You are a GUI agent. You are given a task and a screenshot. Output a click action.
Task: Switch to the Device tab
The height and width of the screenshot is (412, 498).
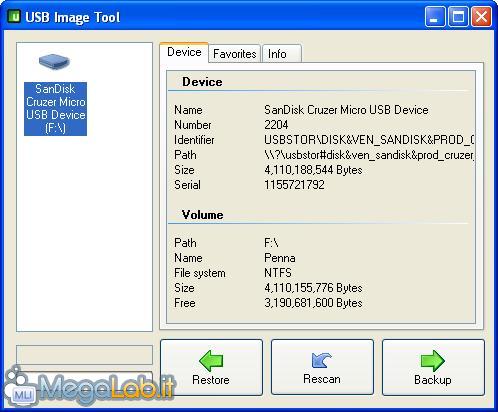pyautogui.click(x=184, y=52)
